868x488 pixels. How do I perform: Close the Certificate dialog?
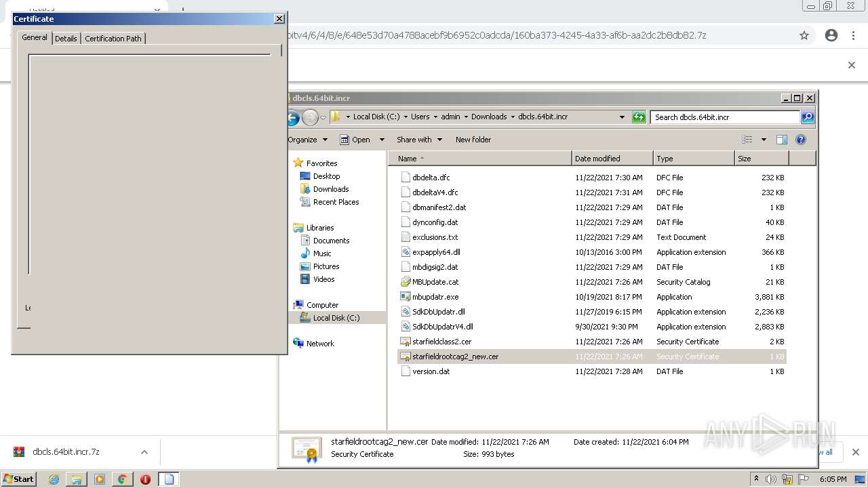(x=279, y=19)
